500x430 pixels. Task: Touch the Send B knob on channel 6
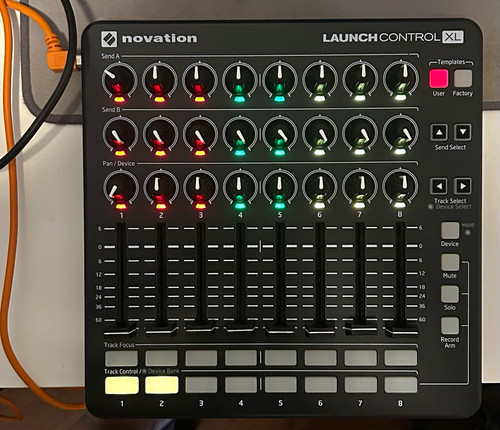(320, 133)
